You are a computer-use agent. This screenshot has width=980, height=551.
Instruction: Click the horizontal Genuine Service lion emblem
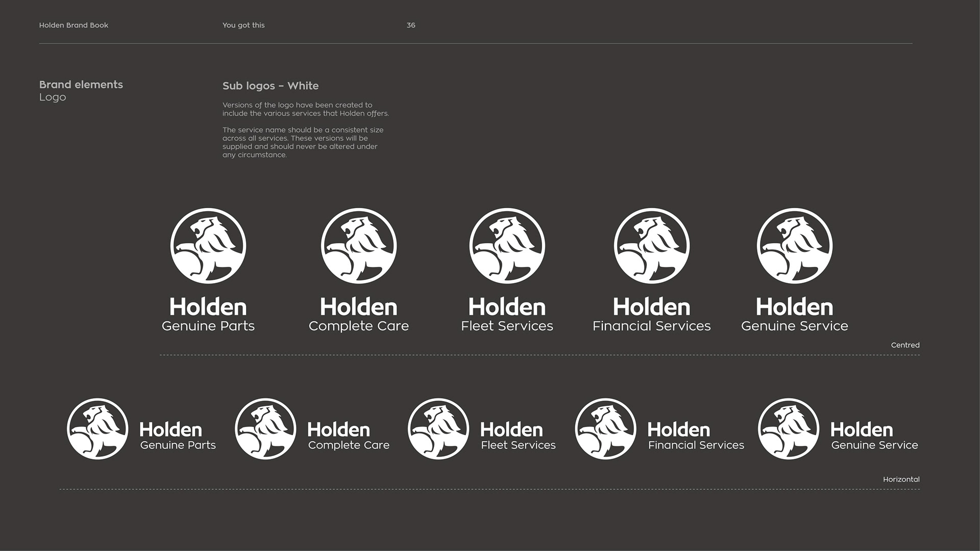click(789, 429)
